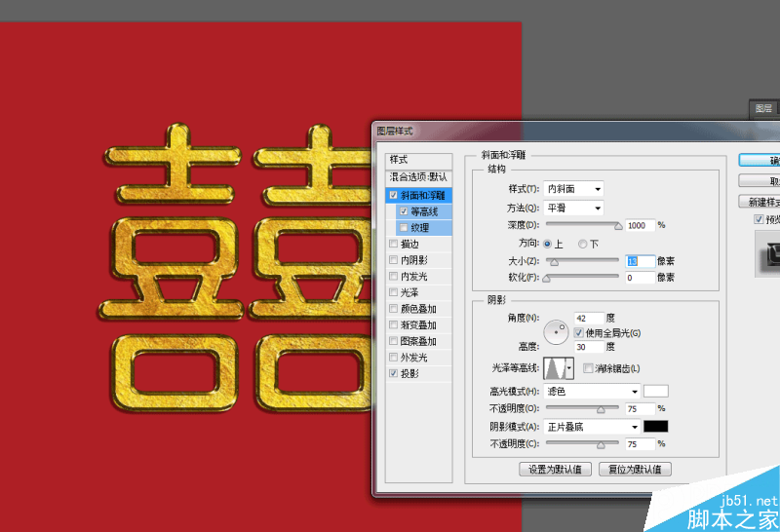Open 阴影模式 正片叠底 dropdown

pyautogui.click(x=592, y=427)
